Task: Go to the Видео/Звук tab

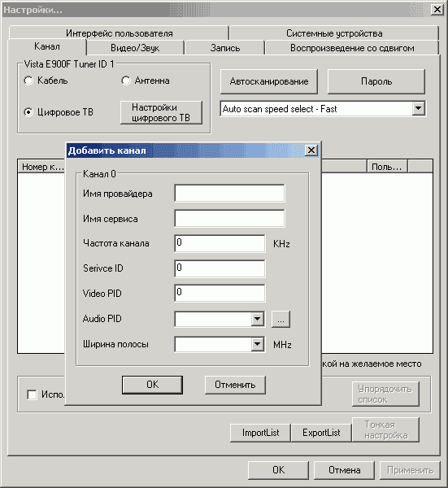Action: click(x=135, y=48)
